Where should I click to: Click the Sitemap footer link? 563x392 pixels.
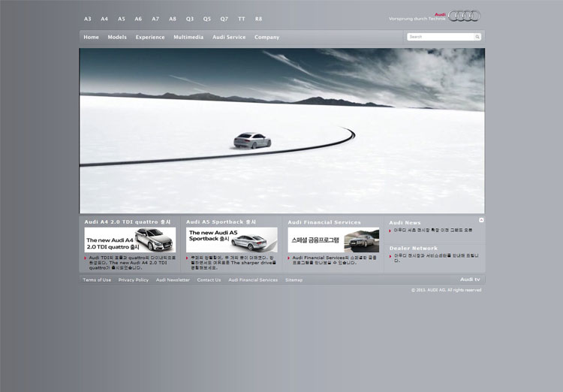pyautogui.click(x=294, y=280)
